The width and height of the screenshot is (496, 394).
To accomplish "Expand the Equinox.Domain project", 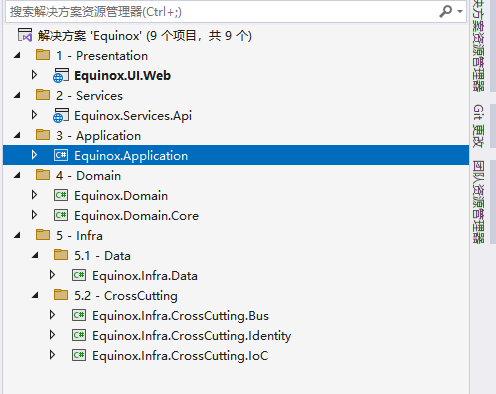I will (x=34, y=195).
